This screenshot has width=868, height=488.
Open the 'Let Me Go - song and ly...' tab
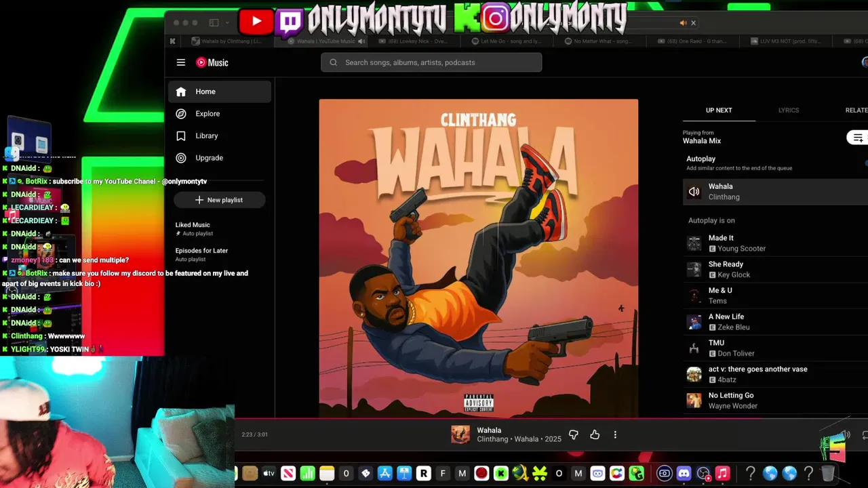[506, 41]
